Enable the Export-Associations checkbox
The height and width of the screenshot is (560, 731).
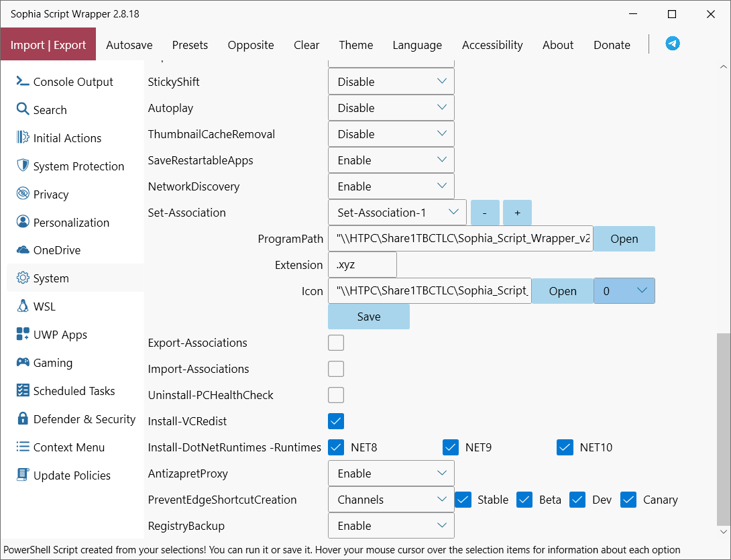click(x=336, y=343)
